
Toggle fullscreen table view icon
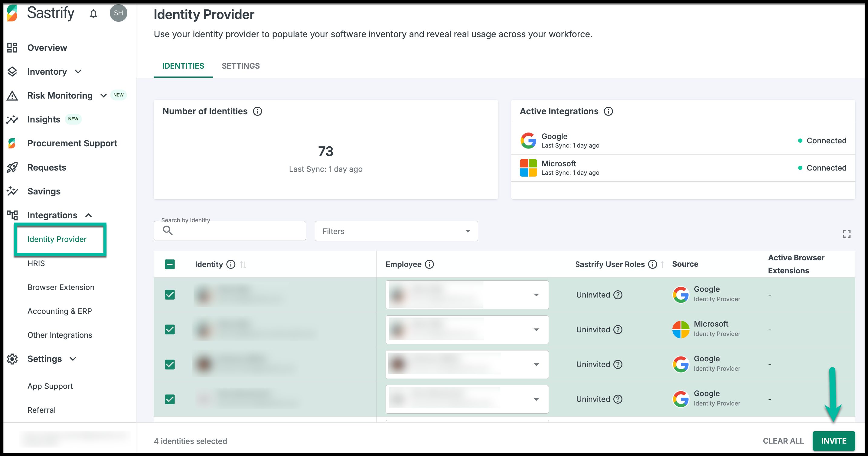point(847,234)
